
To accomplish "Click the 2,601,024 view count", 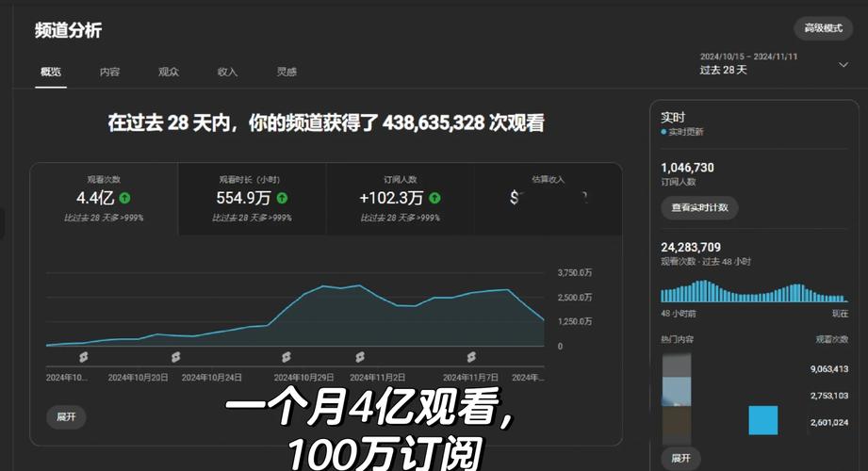I will 829,422.
